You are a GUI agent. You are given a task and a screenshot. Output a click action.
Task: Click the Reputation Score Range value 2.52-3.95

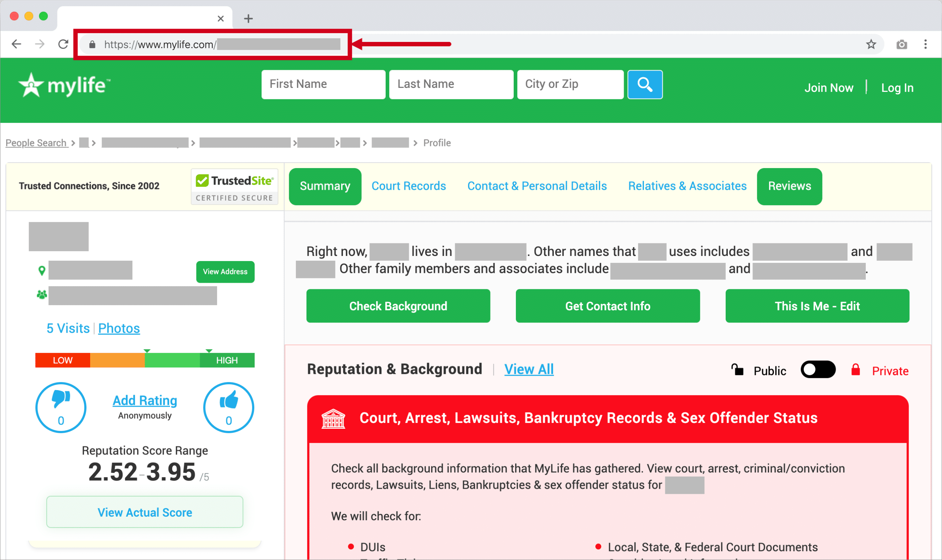pyautogui.click(x=142, y=472)
